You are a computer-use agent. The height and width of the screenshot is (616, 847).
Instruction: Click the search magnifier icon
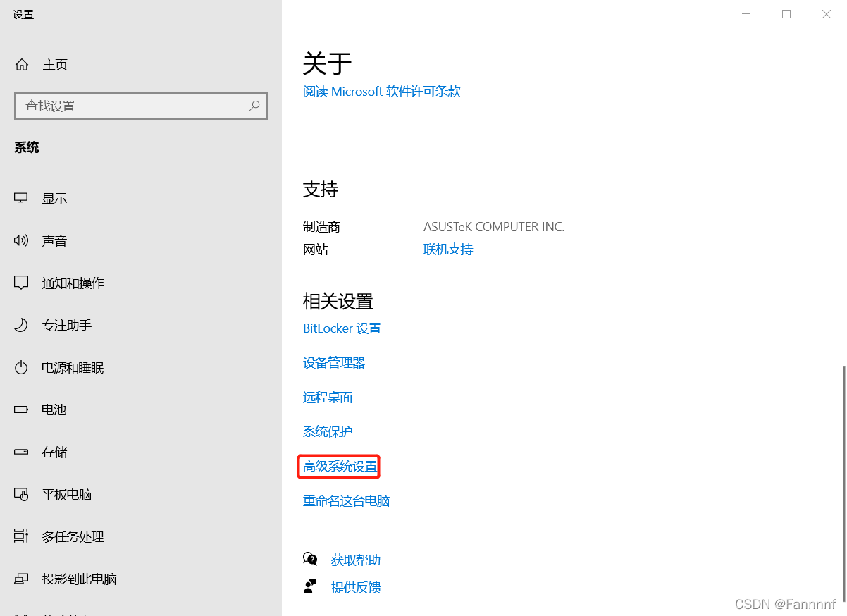tap(254, 106)
